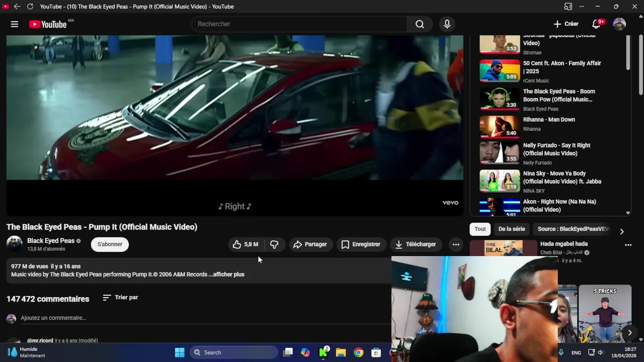Open the 5 TRICKS Shorts thumbnail
The width and height of the screenshot is (644, 362).
[x=605, y=314]
